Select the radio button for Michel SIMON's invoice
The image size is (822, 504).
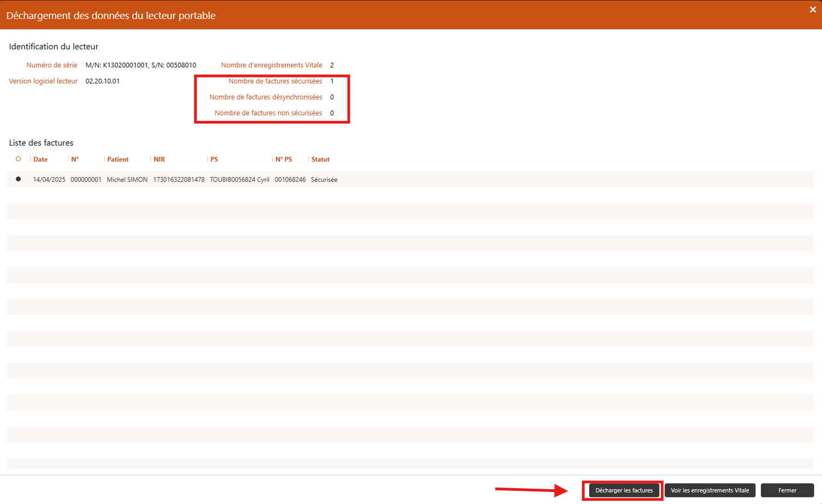pos(19,179)
